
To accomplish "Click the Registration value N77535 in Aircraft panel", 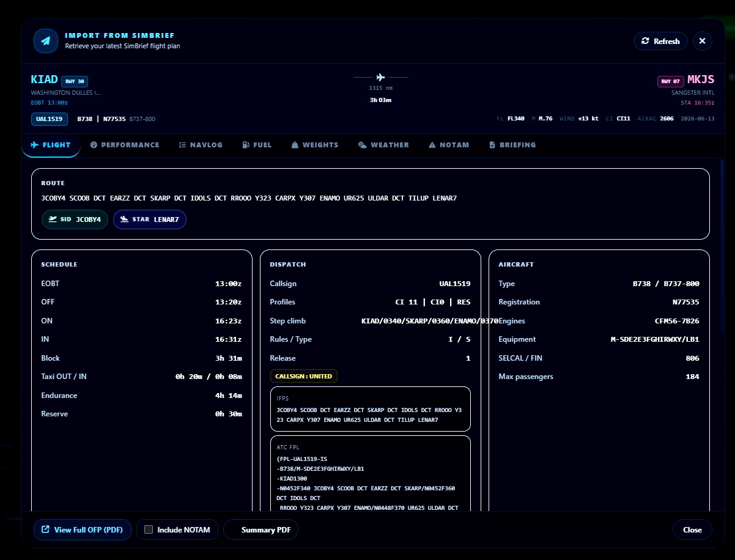I will tap(686, 302).
